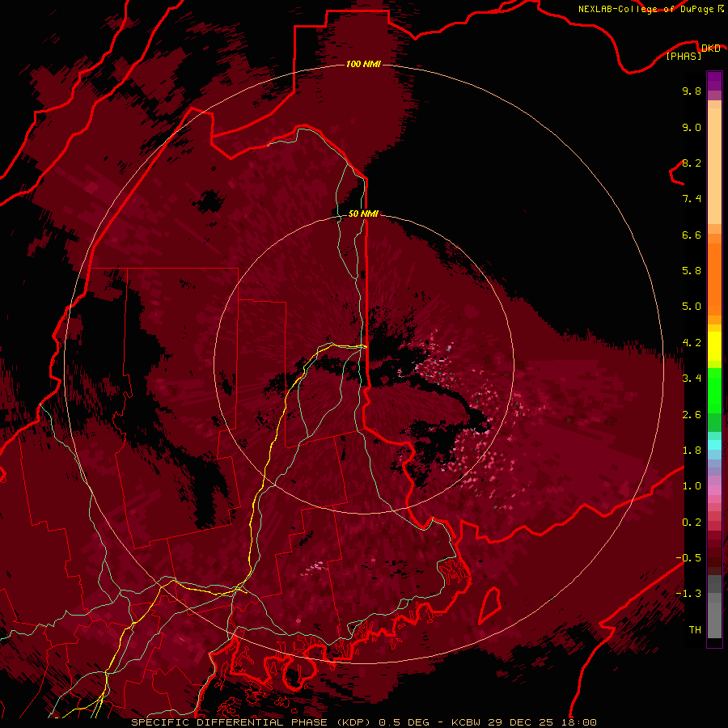Click the DKD product label
The height and width of the screenshot is (728, 728).
pyautogui.click(x=710, y=48)
